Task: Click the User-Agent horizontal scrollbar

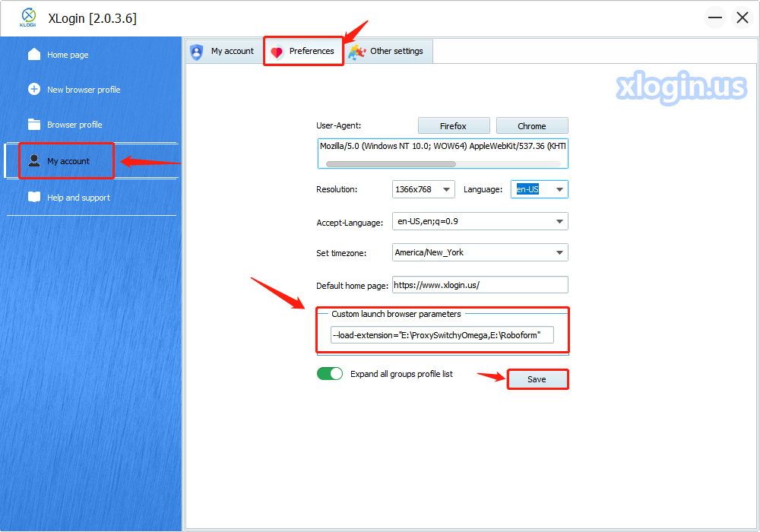Action: click(x=391, y=163)
